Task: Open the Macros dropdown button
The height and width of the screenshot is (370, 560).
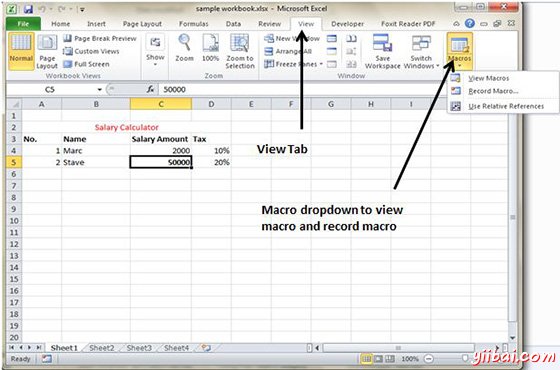Action: pyautogui.click(x=459, y=51)
